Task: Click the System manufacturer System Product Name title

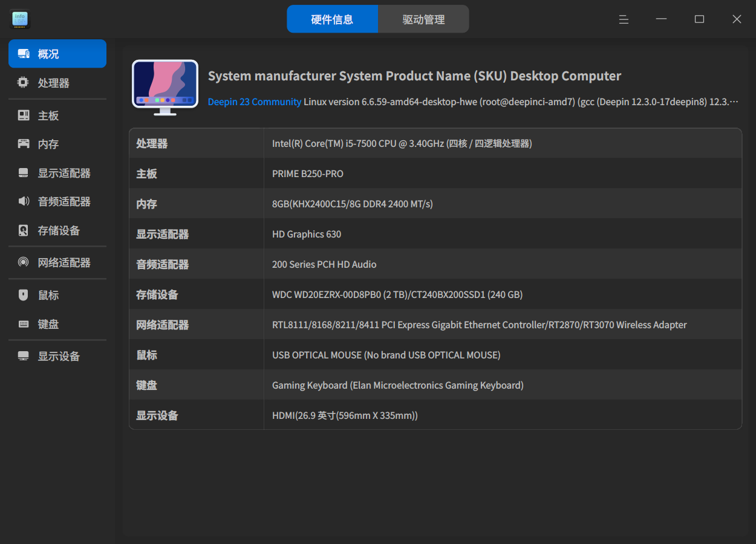Action: [414, 76]
